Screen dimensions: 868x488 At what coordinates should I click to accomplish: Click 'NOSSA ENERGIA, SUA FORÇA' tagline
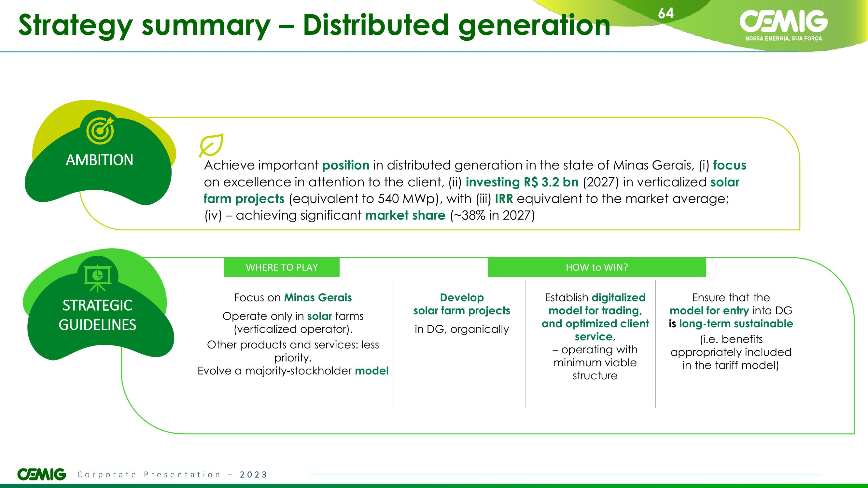tap(783, 39)
